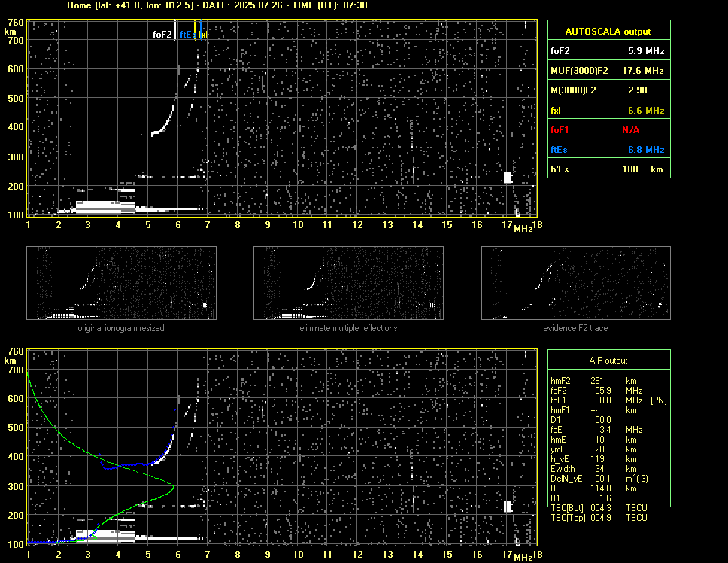The height and width of the screenshot is (563, 728).
Task: Select the D1 label in AIP output
Action: point(555,420)
